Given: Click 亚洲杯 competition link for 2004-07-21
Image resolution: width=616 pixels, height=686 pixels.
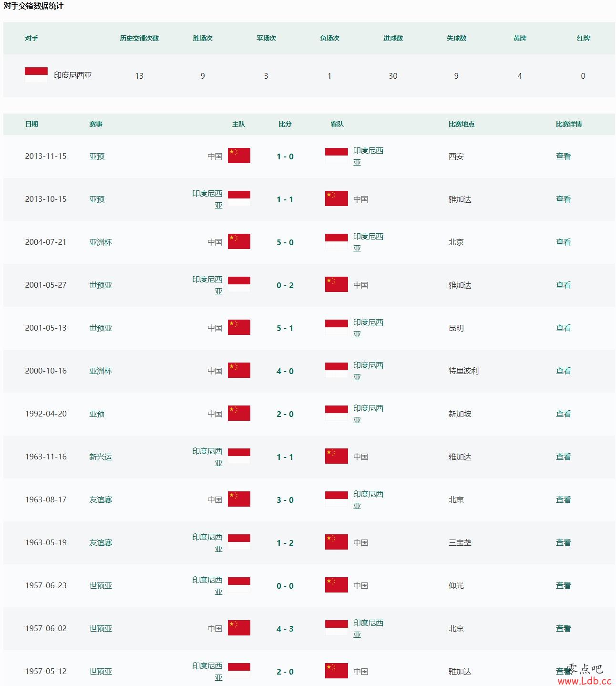Looking at the screenshot, I should point(101,242).
